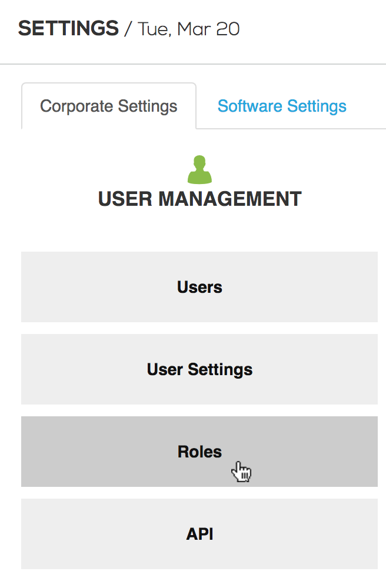Click the USER MANAGEMENT heading
The image size is (386, 588).
coord(199,199)
